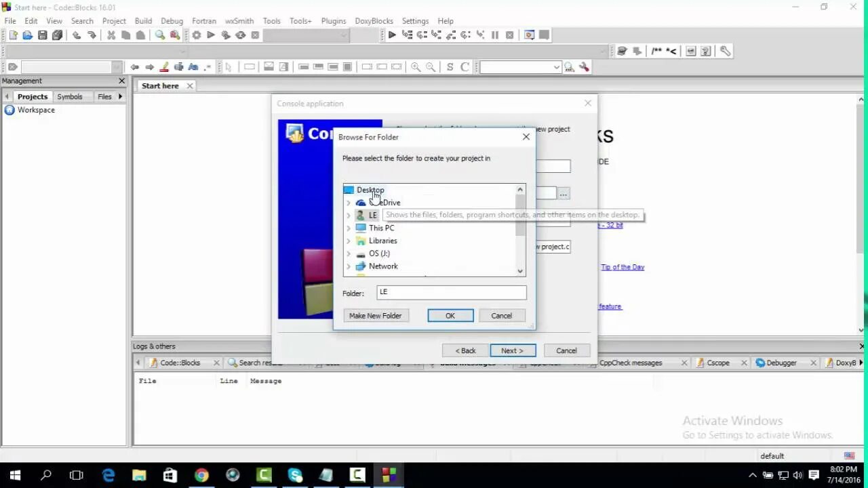The width and height of the screenshot is (868, 488).
Task: Click the Rebuild icon
Action: 240,35
